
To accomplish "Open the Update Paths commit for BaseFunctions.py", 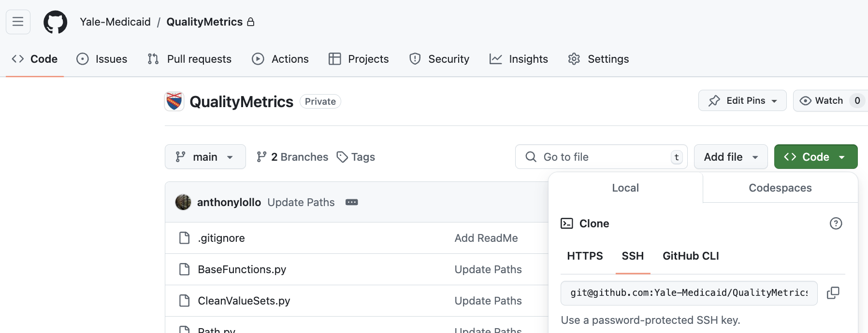I will click(x=488, y=269).
